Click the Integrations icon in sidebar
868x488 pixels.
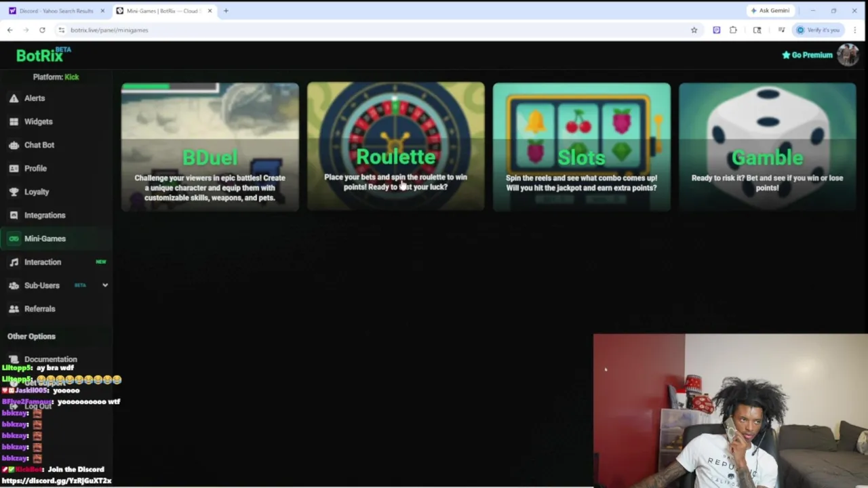[x=14, y=215]
